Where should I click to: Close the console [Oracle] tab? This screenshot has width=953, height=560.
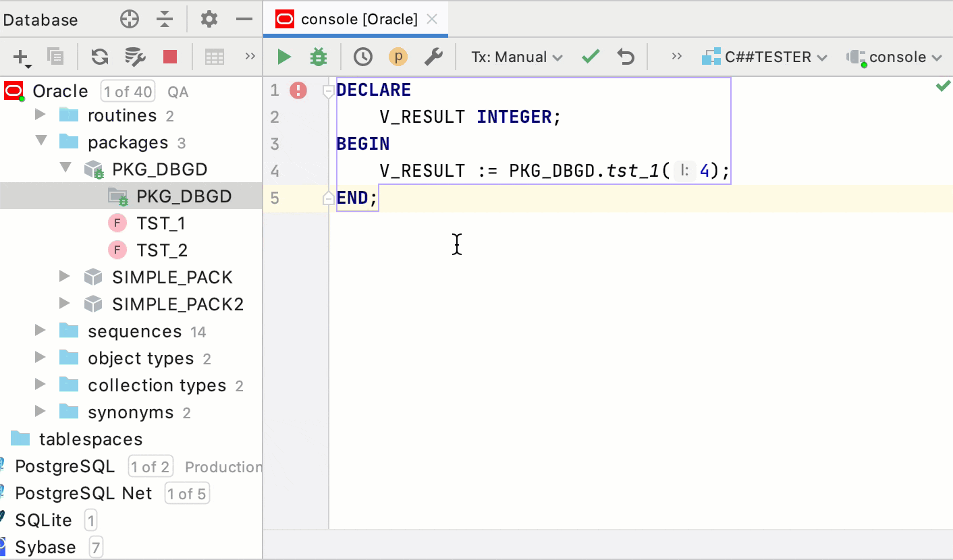433,20
